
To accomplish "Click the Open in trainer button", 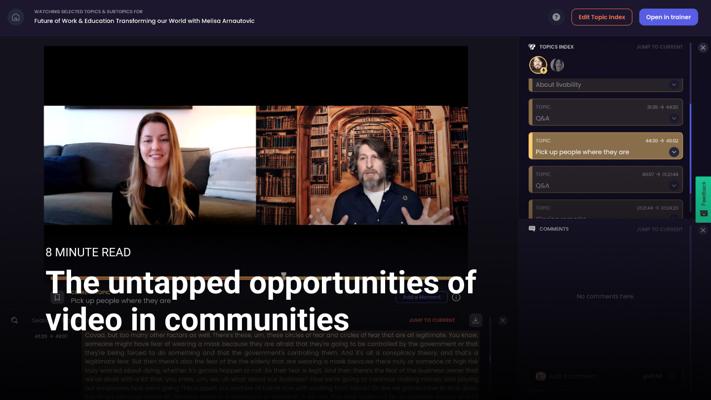I will pos(668,17).
